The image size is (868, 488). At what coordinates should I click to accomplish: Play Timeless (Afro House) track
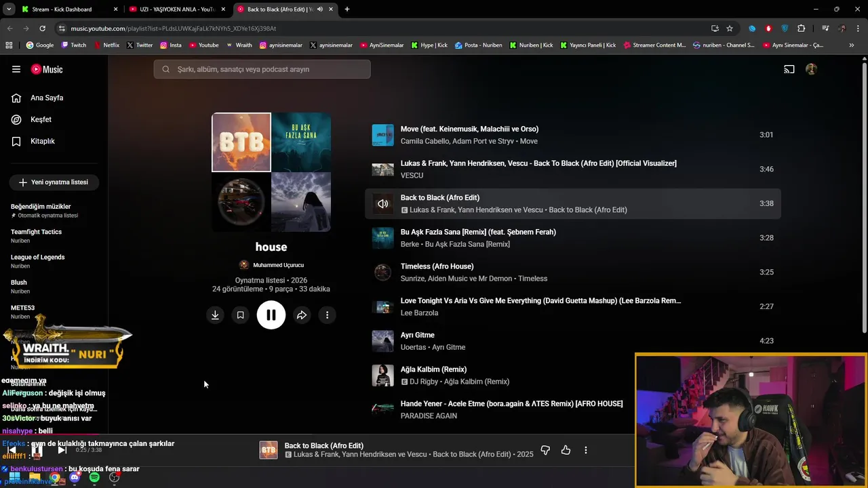click(437, 266)
